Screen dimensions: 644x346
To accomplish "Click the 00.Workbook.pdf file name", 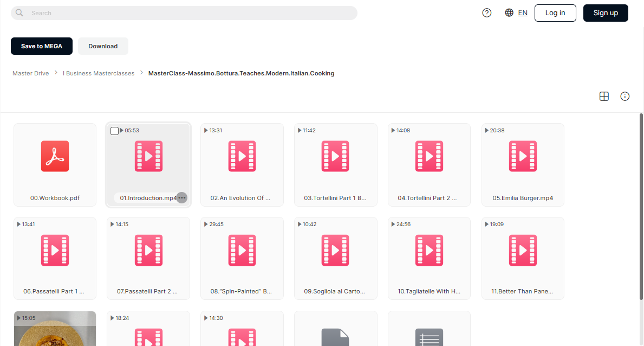I will point(55,198).
